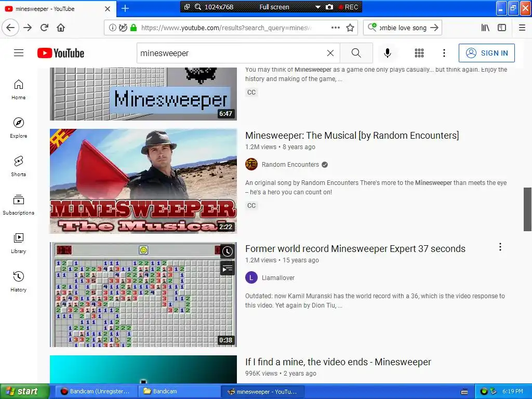Click the green padlock security icon

(x=134, y=28)
